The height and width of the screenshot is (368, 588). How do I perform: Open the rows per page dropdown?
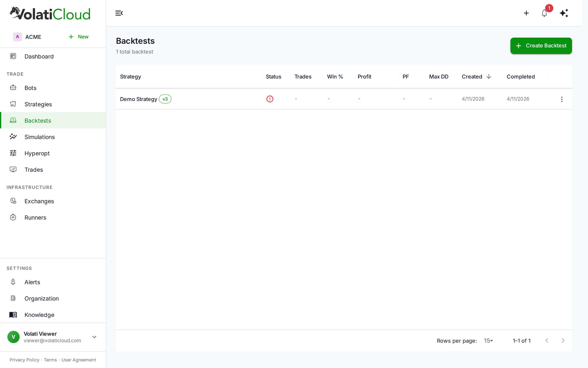click(488, 341)
